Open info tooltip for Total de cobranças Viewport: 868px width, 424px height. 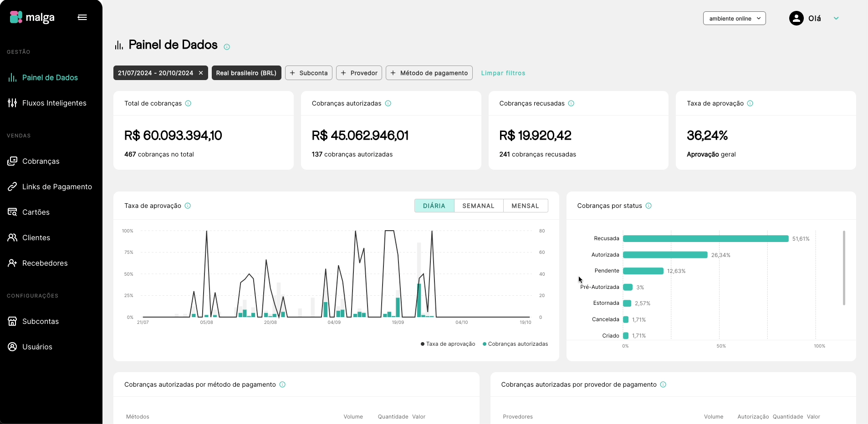coord(188,103)
